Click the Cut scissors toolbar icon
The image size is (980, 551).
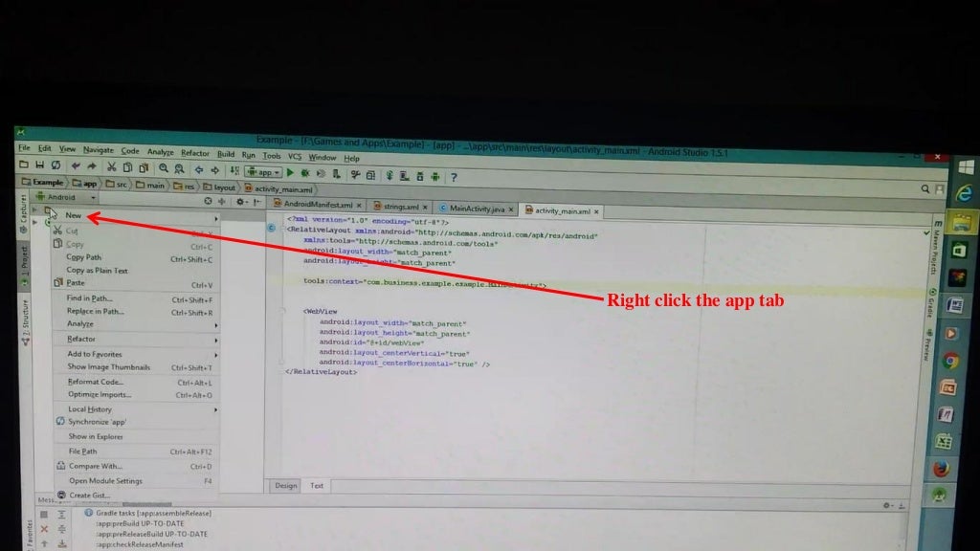point(111,166)
